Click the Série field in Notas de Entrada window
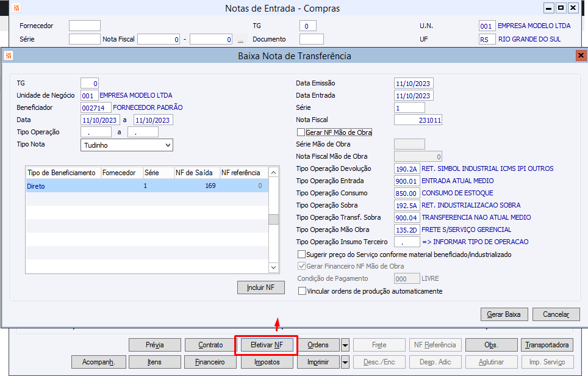Viewport: 588px width, 376px height. tap(85, 40)
